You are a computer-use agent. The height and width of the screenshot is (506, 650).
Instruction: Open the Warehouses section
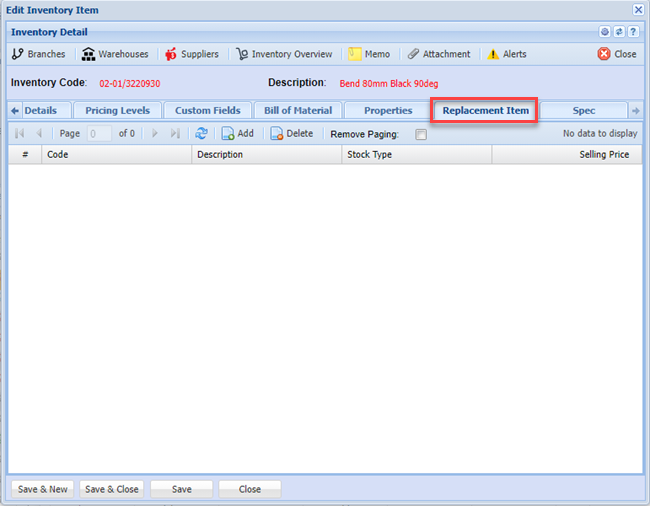115,54
